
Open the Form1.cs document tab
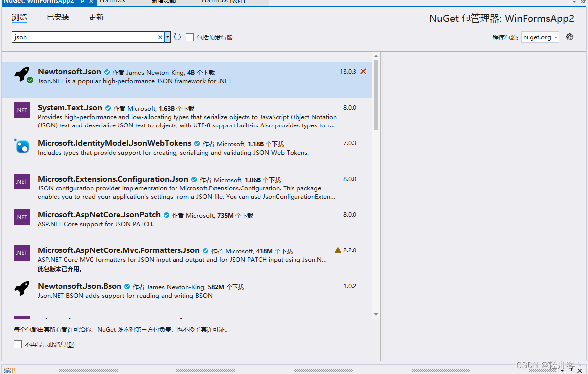(x=113, y=2)
